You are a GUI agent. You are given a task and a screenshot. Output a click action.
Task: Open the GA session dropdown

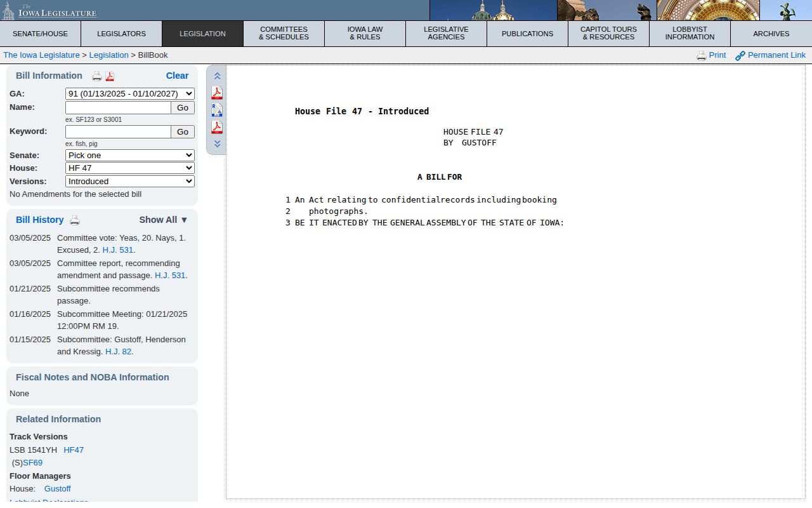click(130, 94)
